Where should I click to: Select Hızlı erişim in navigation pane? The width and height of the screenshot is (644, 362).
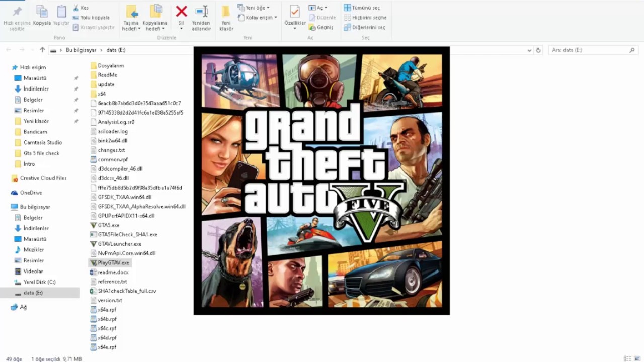(33, 67)
